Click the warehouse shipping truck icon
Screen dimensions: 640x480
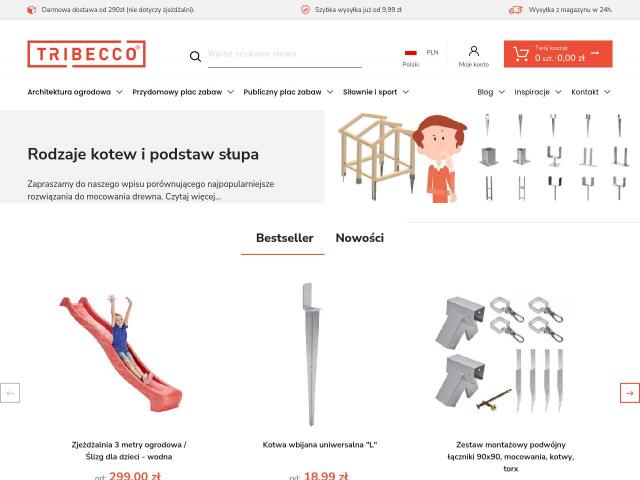[516, 10]
